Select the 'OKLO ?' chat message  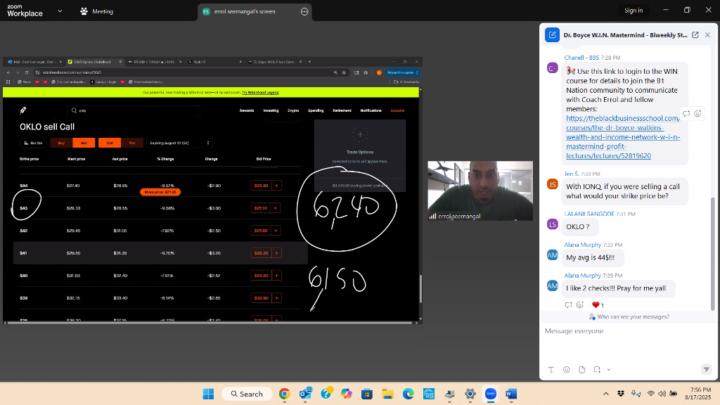click(579, 227)
